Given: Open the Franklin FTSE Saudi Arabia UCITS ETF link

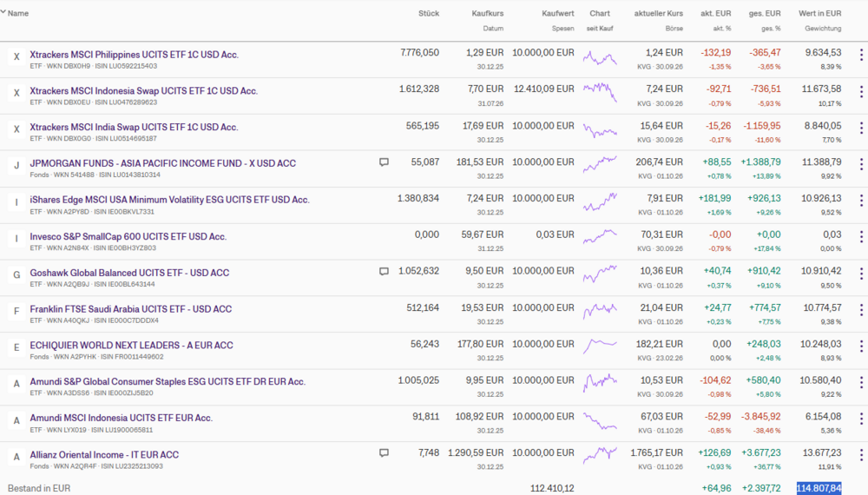Looking at the screenshot, I should point(131,309).
